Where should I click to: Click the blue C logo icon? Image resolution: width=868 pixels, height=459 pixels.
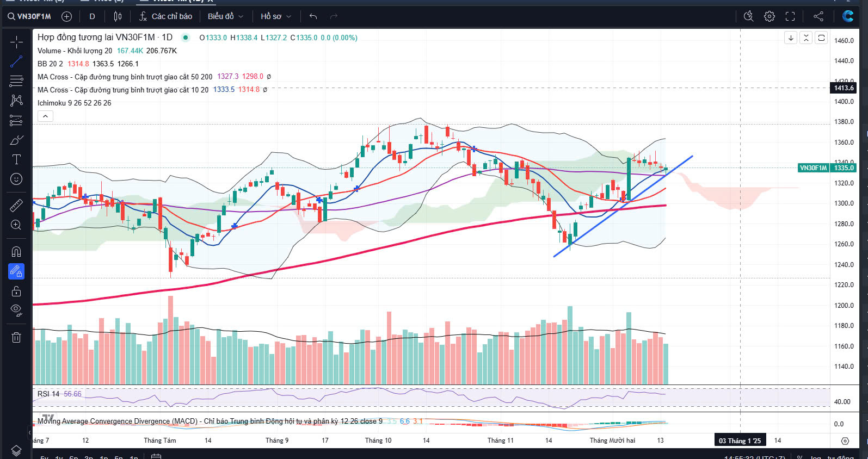(848, 16)
